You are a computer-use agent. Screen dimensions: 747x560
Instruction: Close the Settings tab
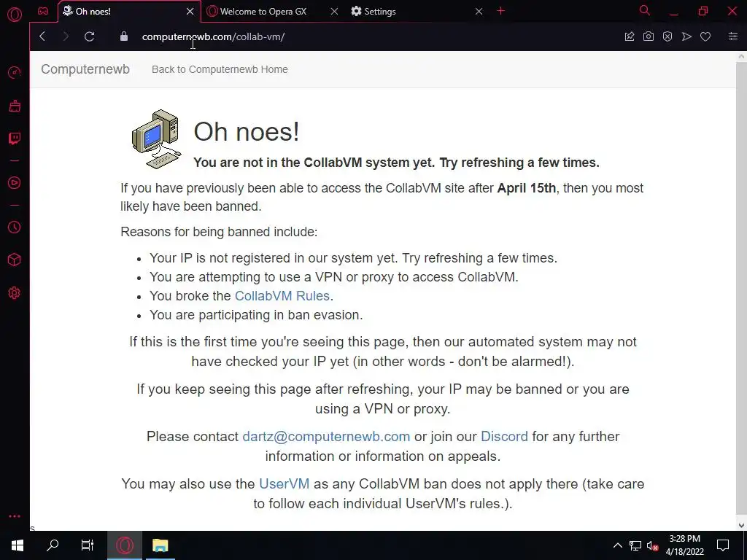click(479, 12)
